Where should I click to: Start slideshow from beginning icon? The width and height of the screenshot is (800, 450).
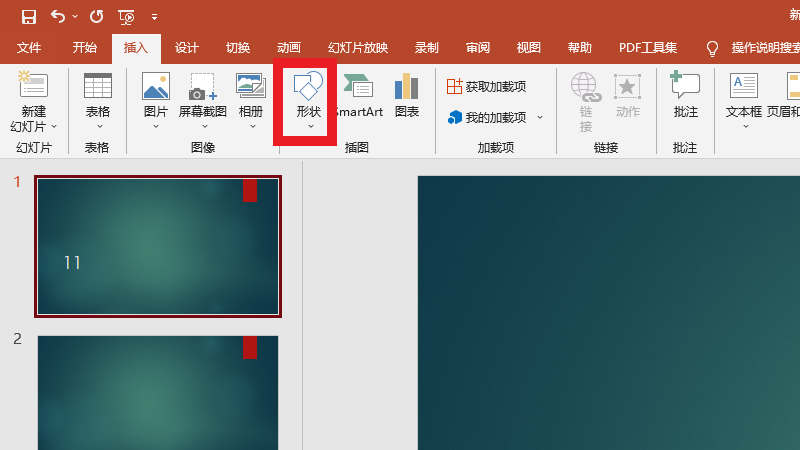[x=126, y=16]
